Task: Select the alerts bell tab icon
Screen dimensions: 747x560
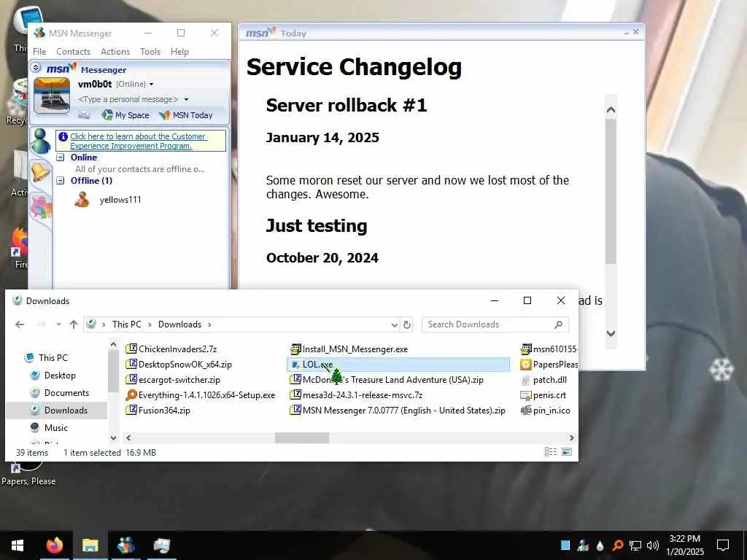Action: [x=41, y=172]
